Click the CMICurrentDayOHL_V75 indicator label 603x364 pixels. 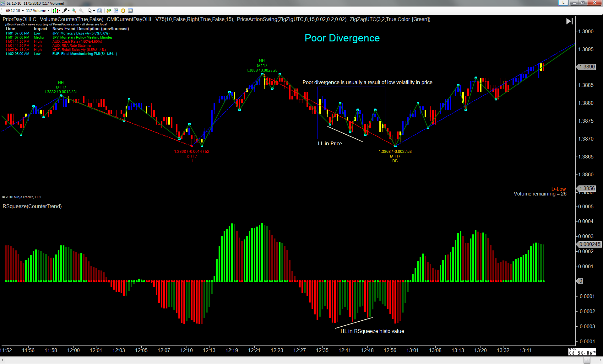[171, 19]
